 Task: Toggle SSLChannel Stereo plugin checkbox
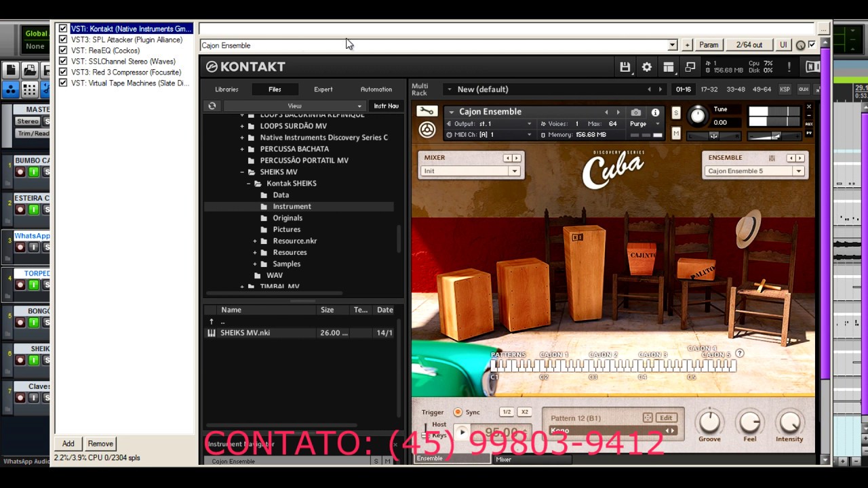[x=63, y=61]
